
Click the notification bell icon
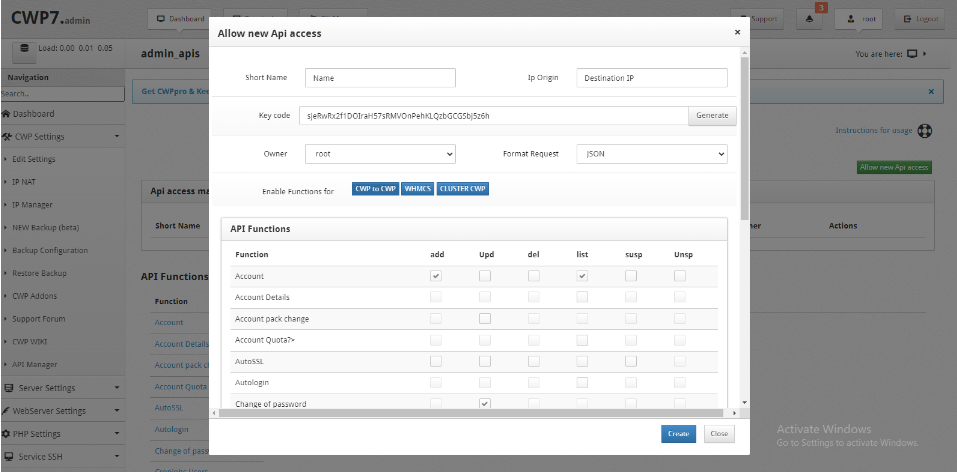pyautogui.click(x=809, y=19)
